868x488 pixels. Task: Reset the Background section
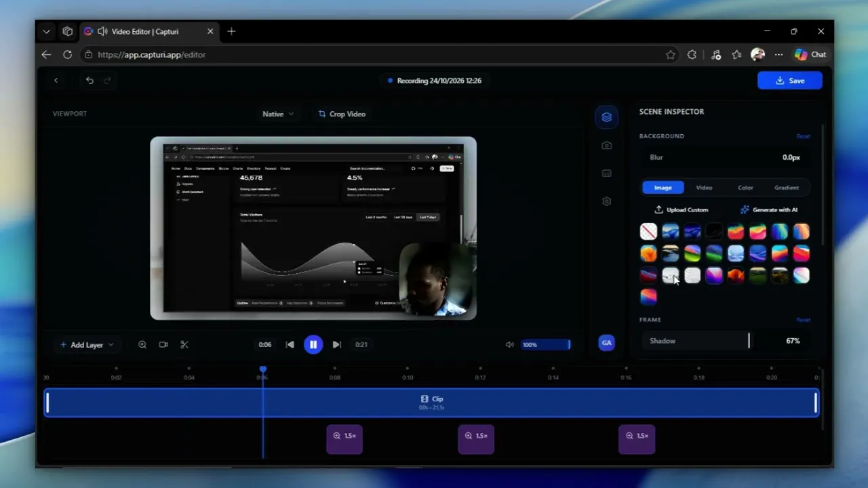pos(803,136)
